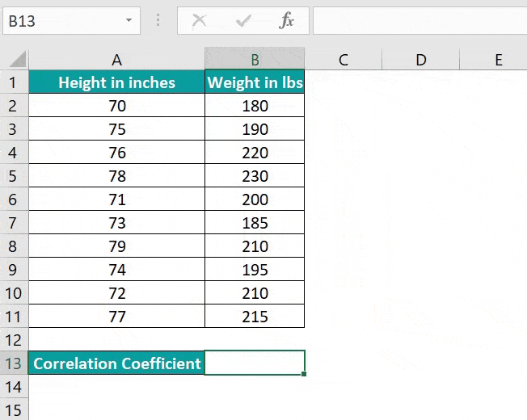Select row 15 header
The width and height of the screenshot is (527, 420).
point(14,409)
